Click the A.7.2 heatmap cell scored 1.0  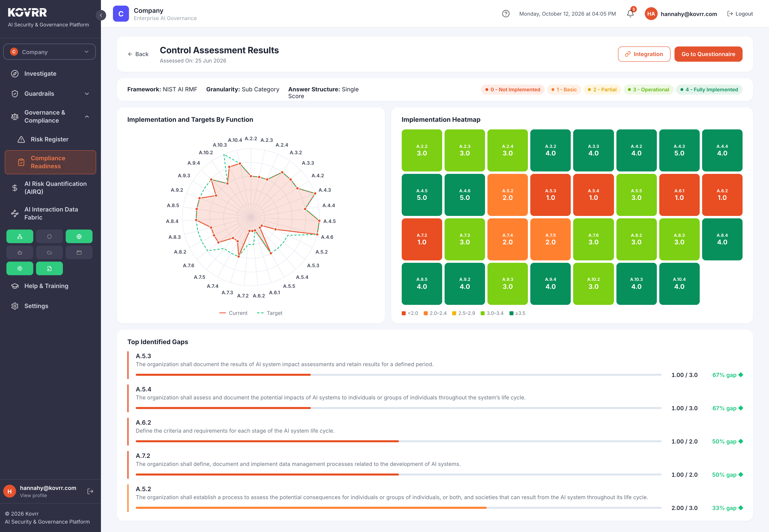422,239
